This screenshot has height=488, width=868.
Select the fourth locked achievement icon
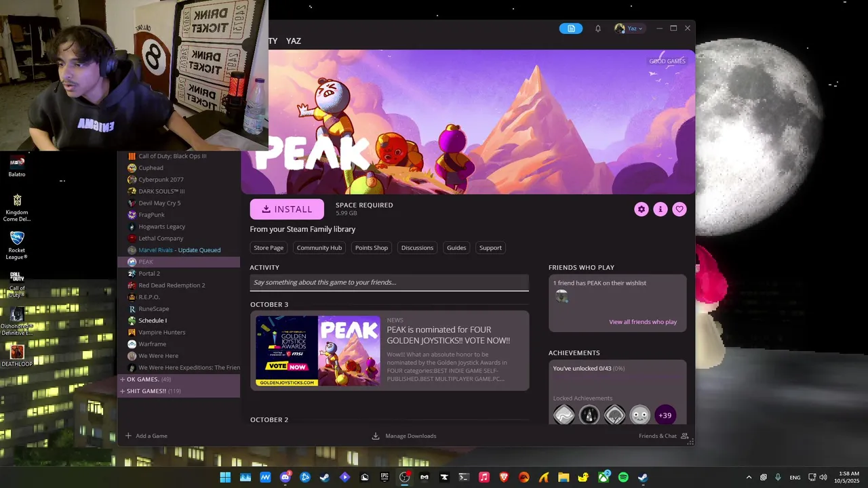640,415
